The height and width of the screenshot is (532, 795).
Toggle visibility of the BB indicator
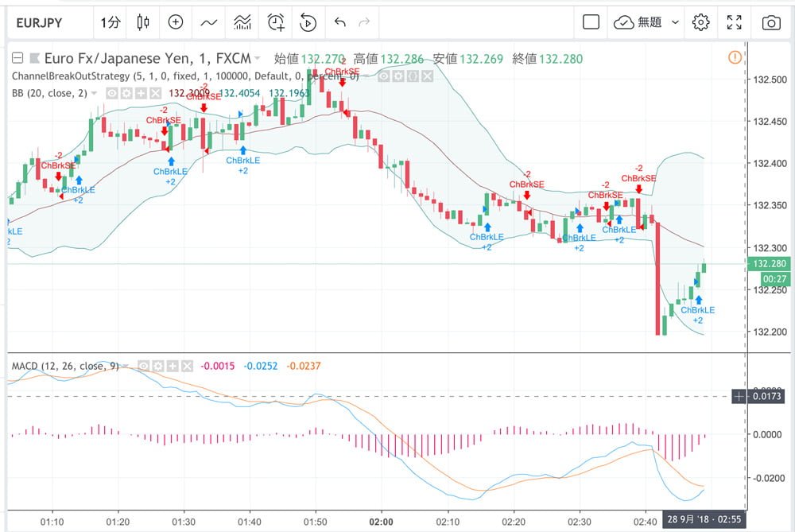(x=112, y=93)
